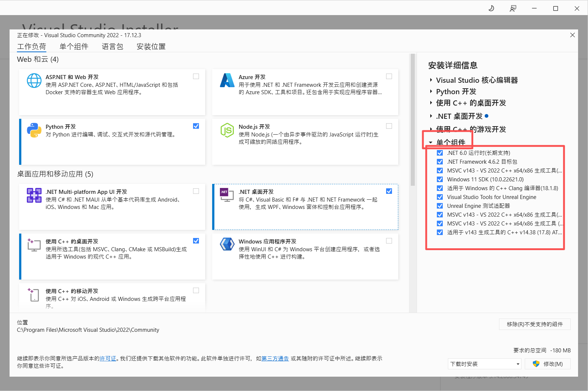Click the .NET desktop monitor icon
The width and height of the screenshot is (588, 391).
click(227, 195)
